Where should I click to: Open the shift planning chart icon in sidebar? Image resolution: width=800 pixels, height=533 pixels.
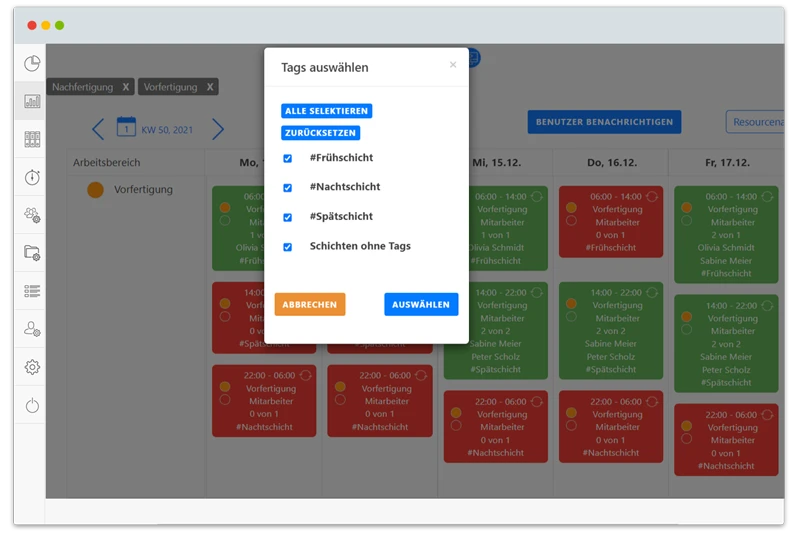pos(32,101)
